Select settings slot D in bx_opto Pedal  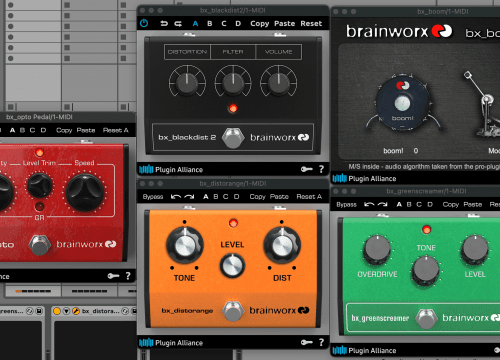click(43, 130)
